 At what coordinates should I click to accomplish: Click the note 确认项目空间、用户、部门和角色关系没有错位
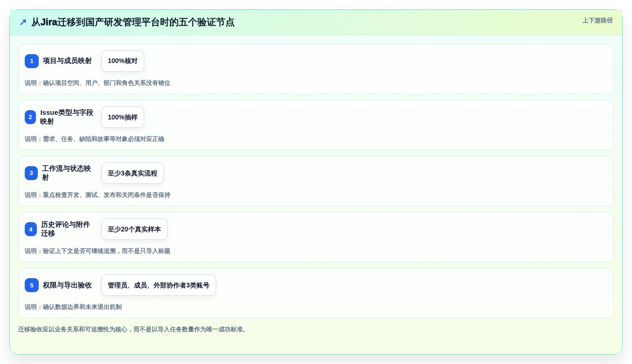(x=106, y=83)
